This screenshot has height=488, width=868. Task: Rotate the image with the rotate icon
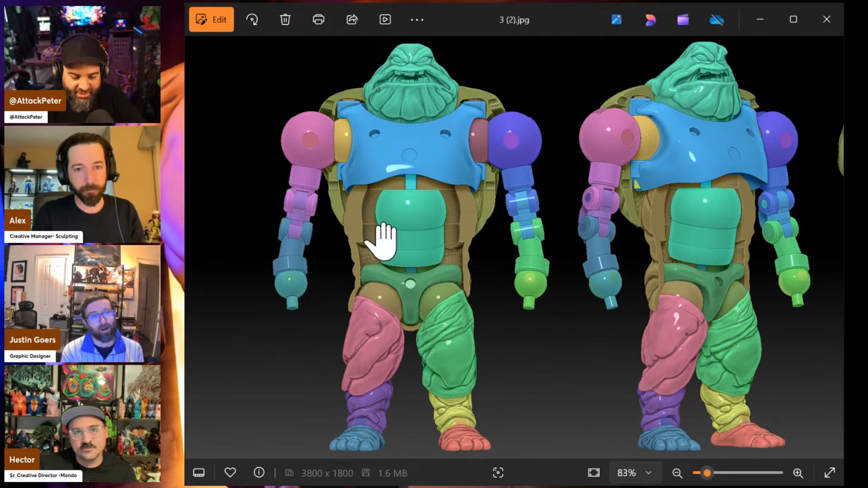252,20
